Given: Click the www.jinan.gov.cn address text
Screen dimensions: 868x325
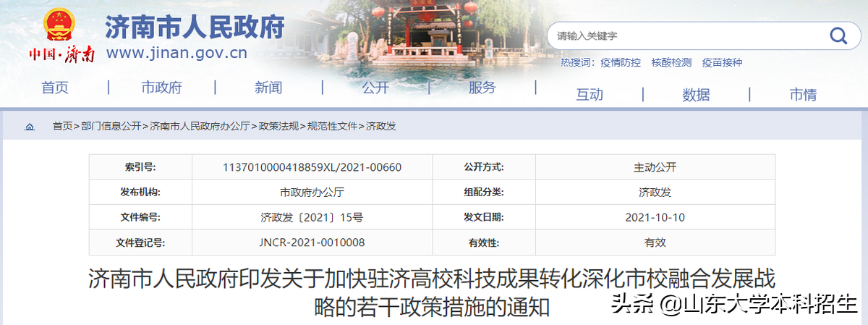Looking at the screenshot, I should (176, 53).
